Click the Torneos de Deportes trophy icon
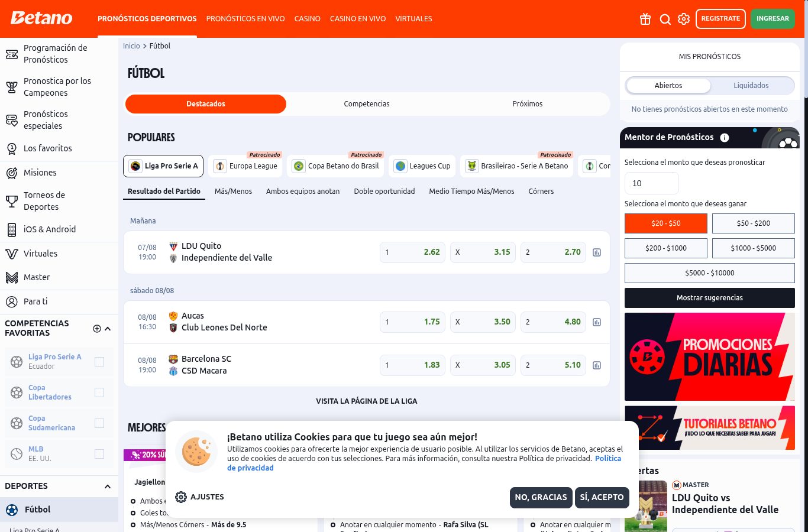The image size is (808, 532). click(12, 202)
